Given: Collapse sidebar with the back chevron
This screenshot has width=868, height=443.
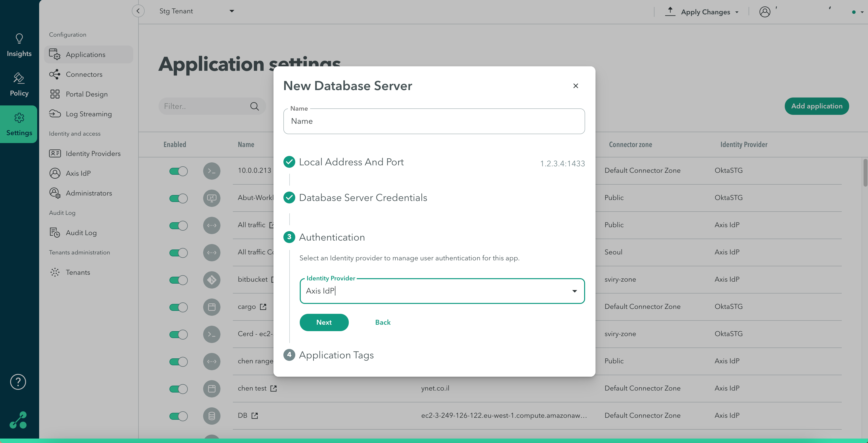Looking at the screenshot, I should coord(138,11).
